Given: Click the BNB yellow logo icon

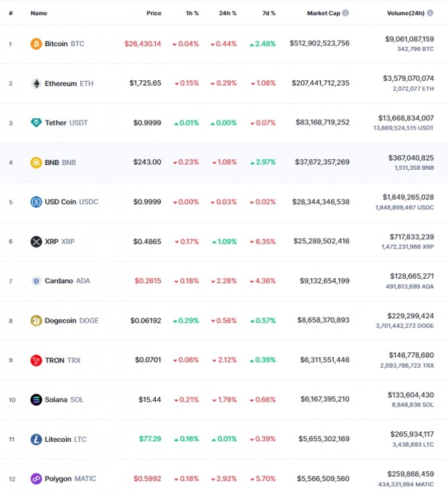Looking at the screenshot, I should (36, 162).
